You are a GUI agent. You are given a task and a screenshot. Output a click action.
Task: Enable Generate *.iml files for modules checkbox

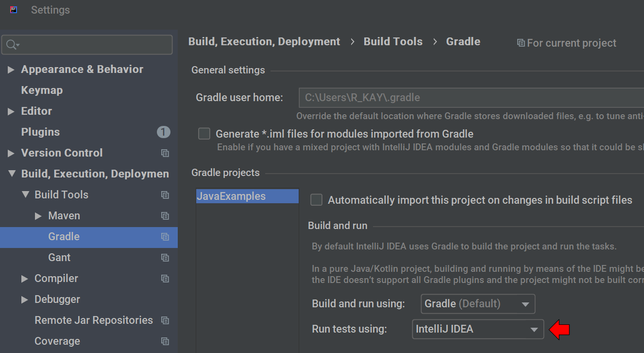[204, 134]
